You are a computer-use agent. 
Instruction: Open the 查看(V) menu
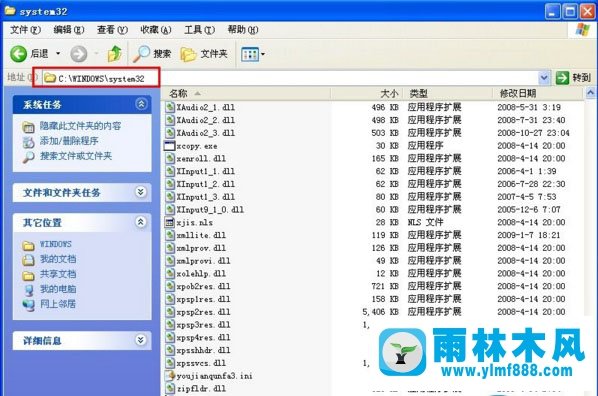[113, 30]
